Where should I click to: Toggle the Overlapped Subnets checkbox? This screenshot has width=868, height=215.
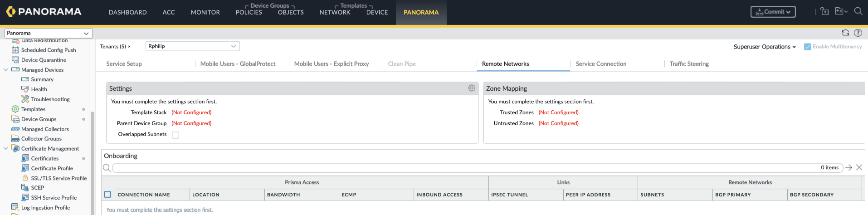point(176,135)
